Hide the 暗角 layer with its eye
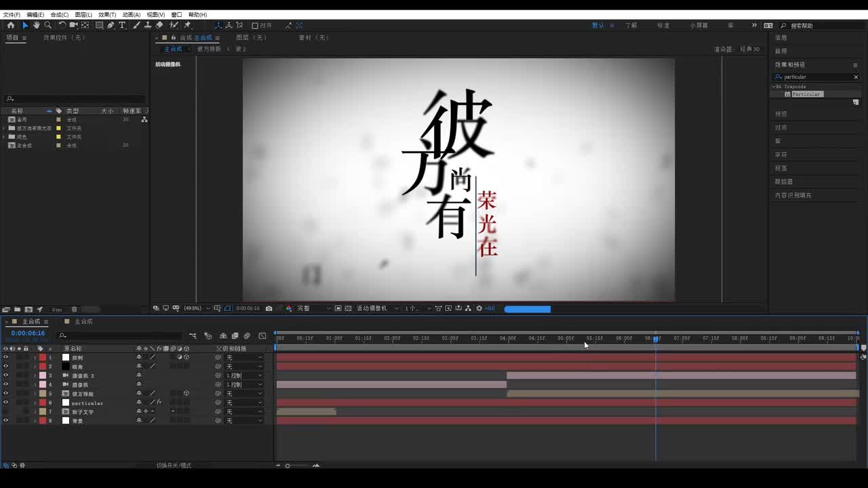The height and width of the screenshot is (488, 868). [5, 366]
